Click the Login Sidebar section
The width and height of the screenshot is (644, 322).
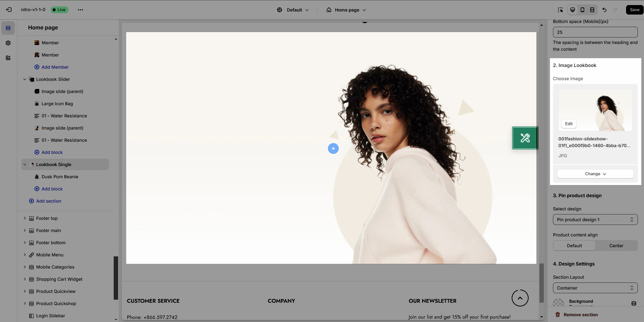[x=50, y=316]
